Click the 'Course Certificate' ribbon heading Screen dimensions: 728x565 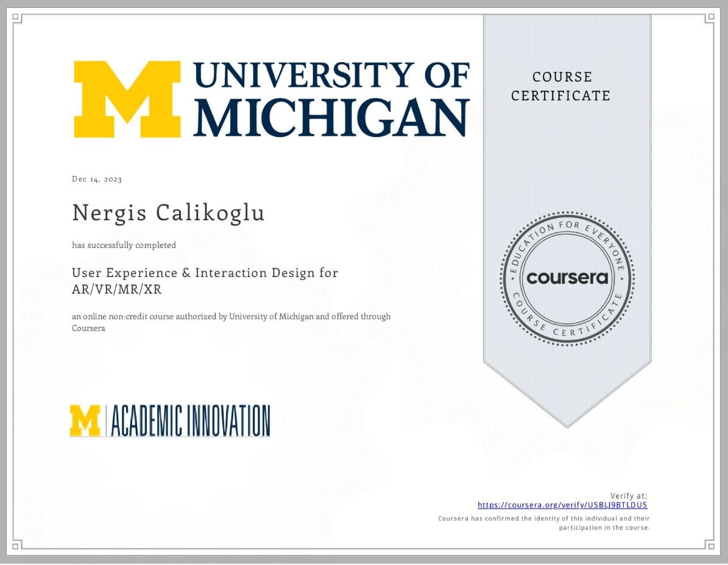coord(561,86)
